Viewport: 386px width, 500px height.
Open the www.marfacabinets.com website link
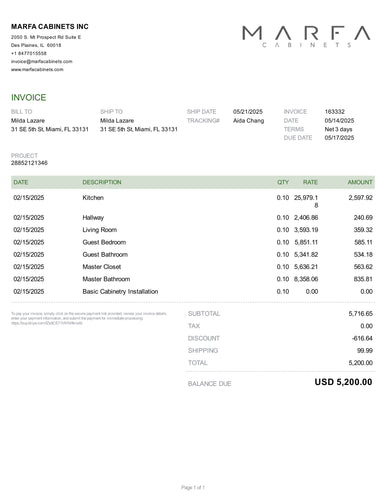tap(37, 69)
